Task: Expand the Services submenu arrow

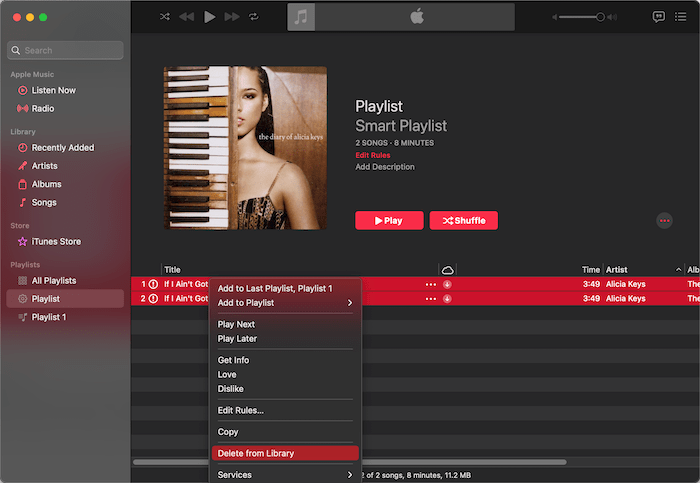Action: coord(350,475)
